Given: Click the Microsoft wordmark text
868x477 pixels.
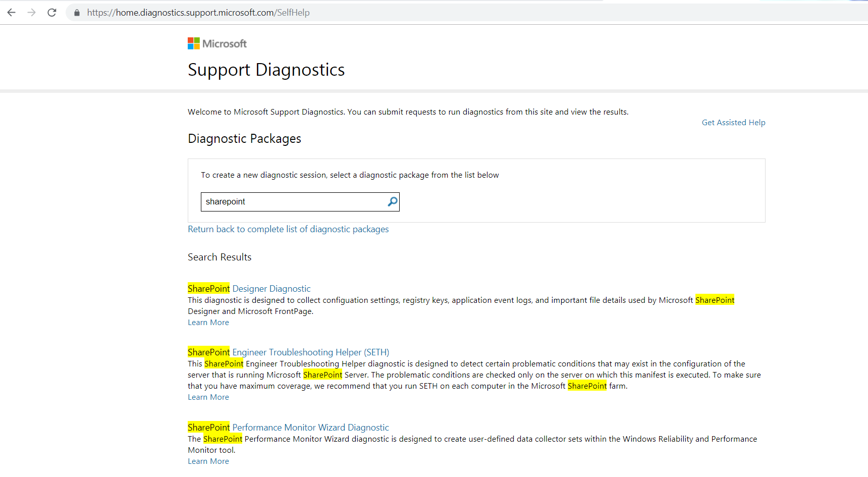Looking at the screenshot, I should (225, 44).
